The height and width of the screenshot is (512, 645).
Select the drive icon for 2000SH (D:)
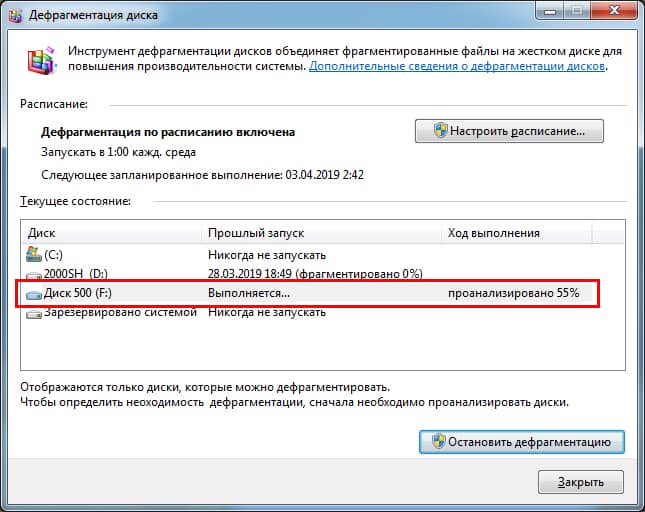coord(34,275)
